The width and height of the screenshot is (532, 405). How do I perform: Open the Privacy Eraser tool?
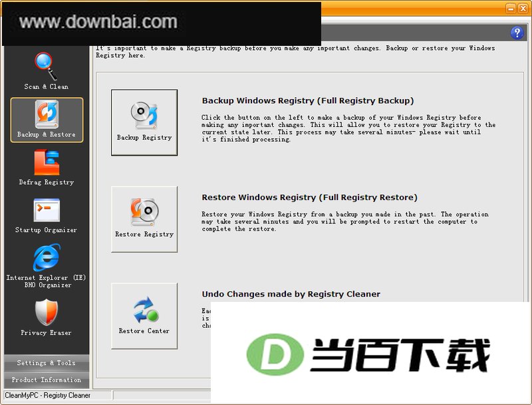pos(47,317)
